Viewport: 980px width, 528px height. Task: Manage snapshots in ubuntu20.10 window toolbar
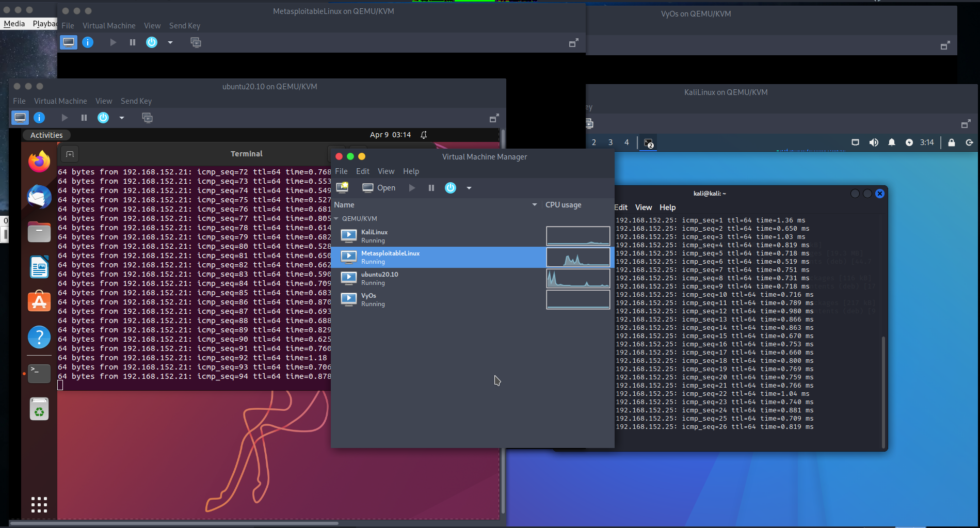click(147, 118)
